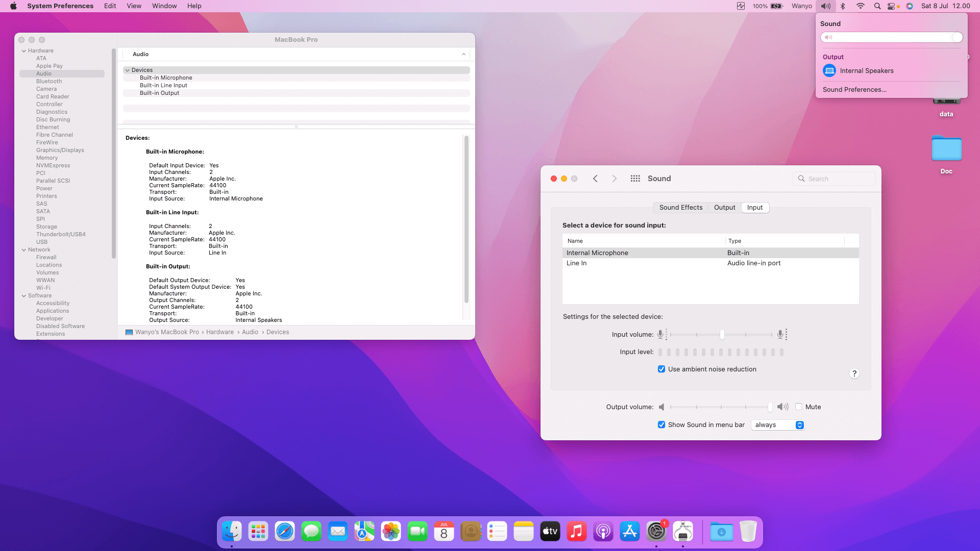Disable Use ambient noise reduction
The width and height of the screenshot is (980, 551).
(661, 369)
